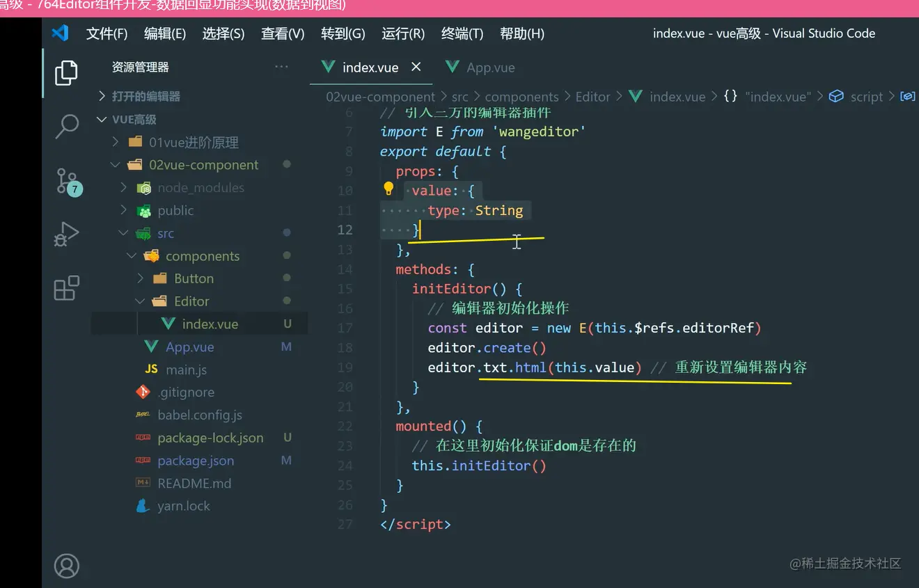Open the 文件(F) menu
This screenshot has width=919, height=588.
[107, 33]
